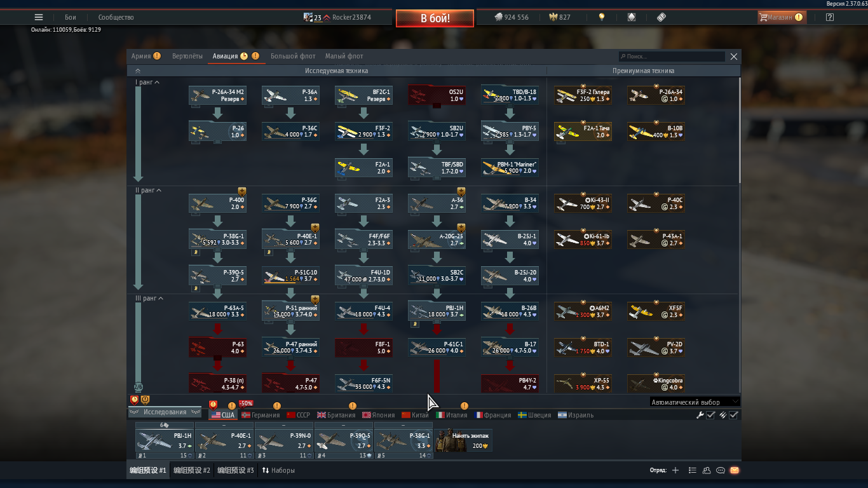
Task: Hire new crew Нанять экипаж
Action: coord(464,440)
